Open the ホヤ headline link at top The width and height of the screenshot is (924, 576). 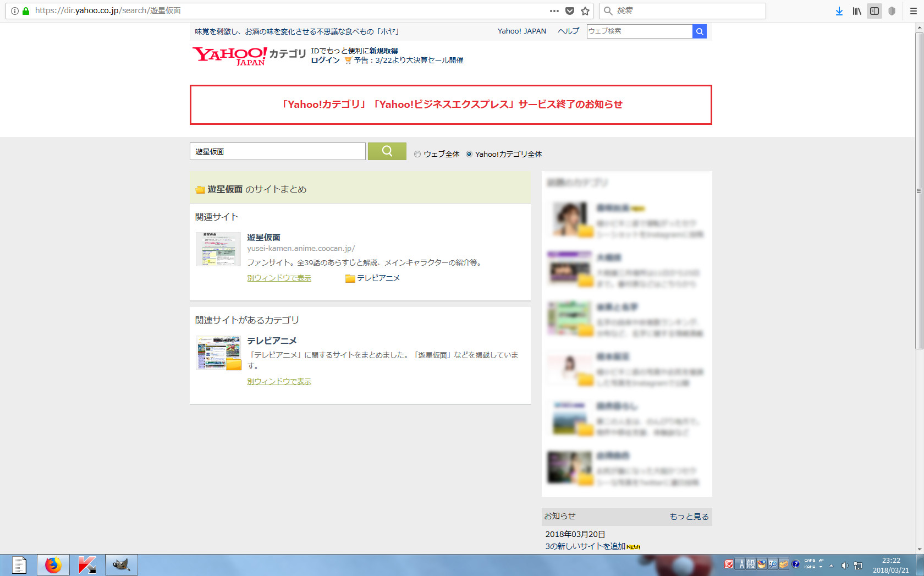click(298, 31)
